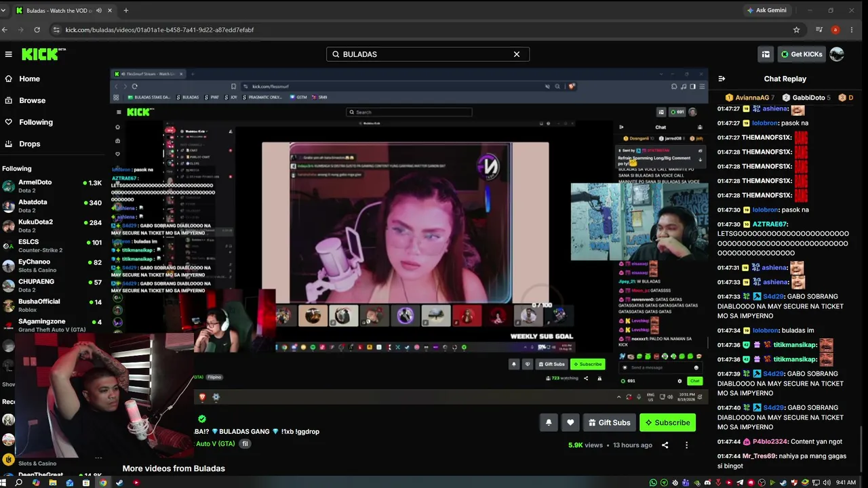Collapse the Chat Replay panel
Viewport: 868px width, 488px height.
(722, 79)
